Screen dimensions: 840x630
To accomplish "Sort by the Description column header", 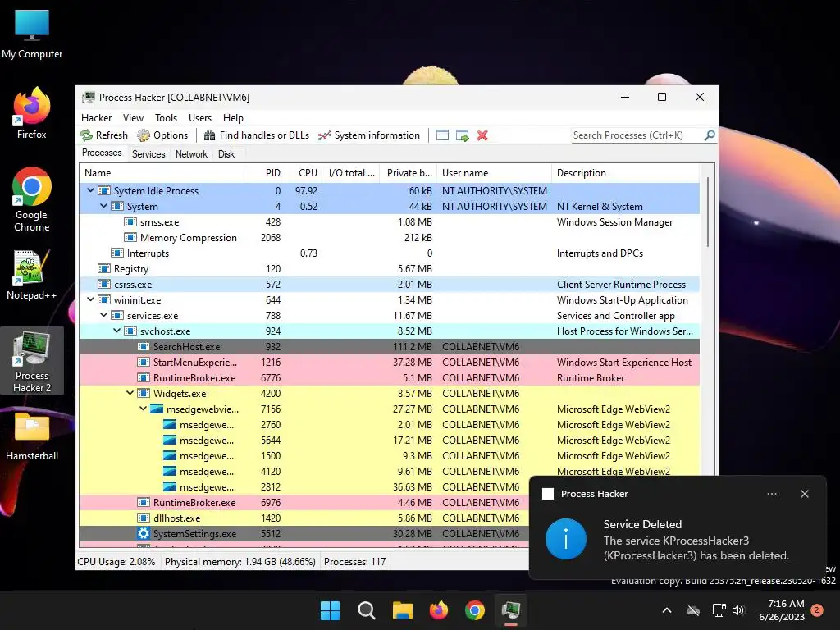I will 625,173.
